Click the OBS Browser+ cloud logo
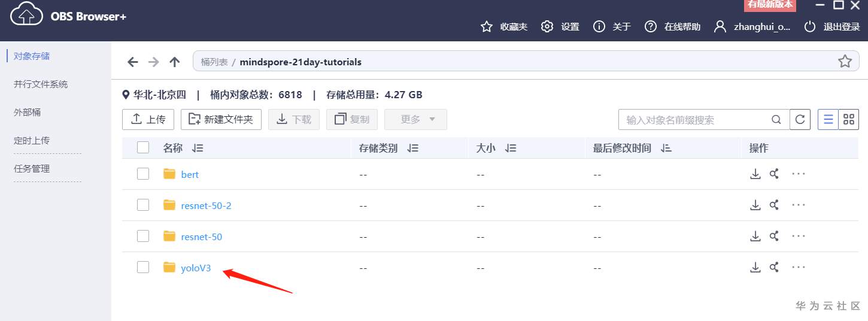The height and width of the screenshot is (321, 868). [26, 14]
